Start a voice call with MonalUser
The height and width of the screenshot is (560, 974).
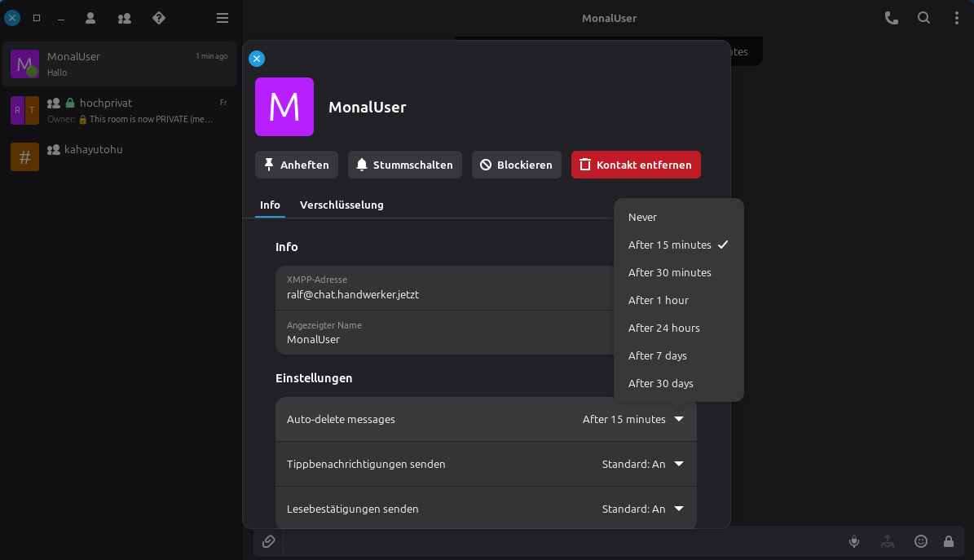click(x=891, y=18)
